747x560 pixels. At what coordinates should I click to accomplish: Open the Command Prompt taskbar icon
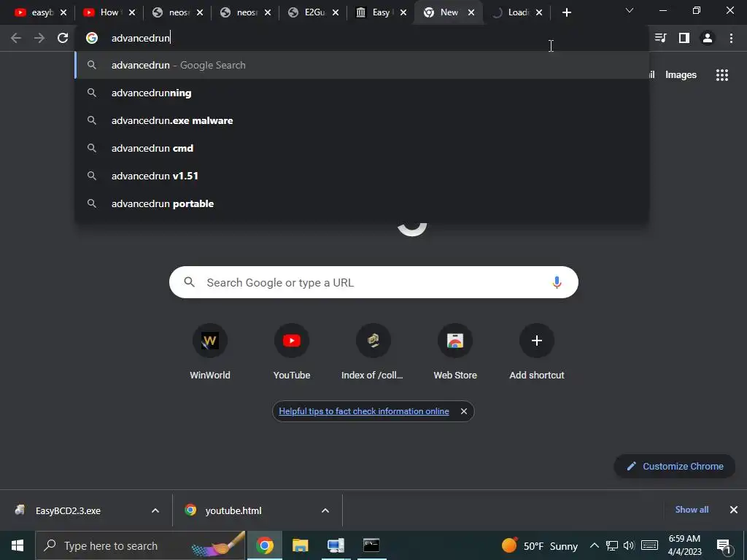click(x=371, y=545)
